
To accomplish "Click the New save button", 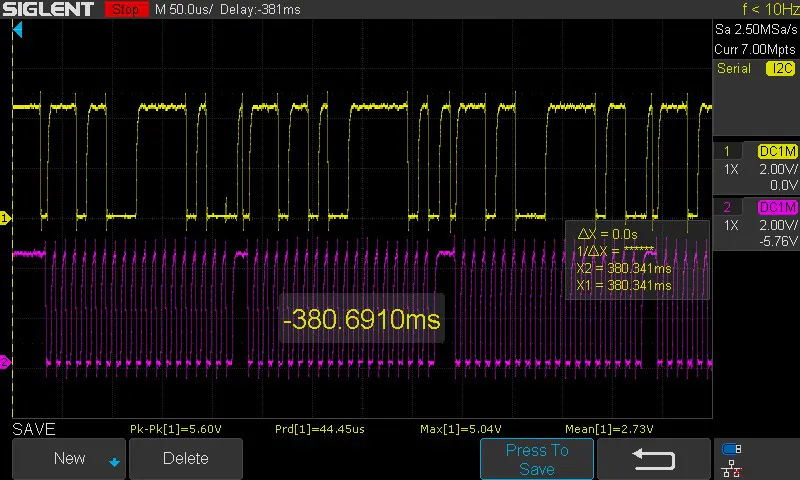I will pyautogui.click(x=69, y=459).
